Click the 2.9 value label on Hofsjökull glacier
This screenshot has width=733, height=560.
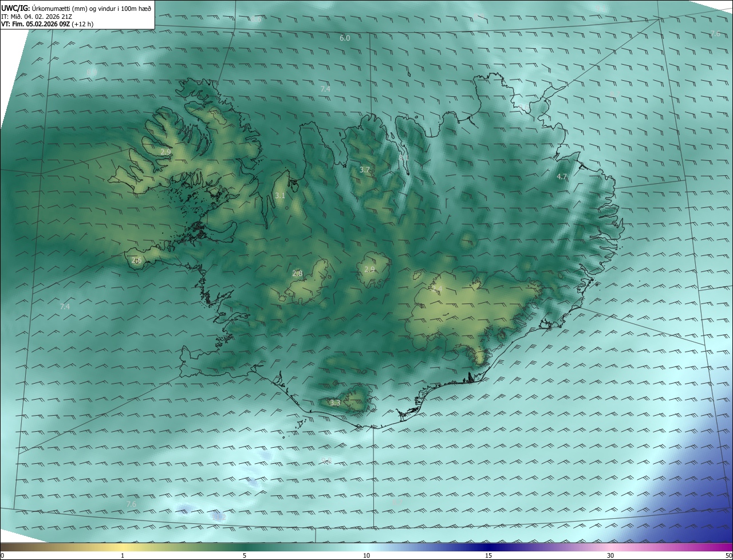click(369, 270)
